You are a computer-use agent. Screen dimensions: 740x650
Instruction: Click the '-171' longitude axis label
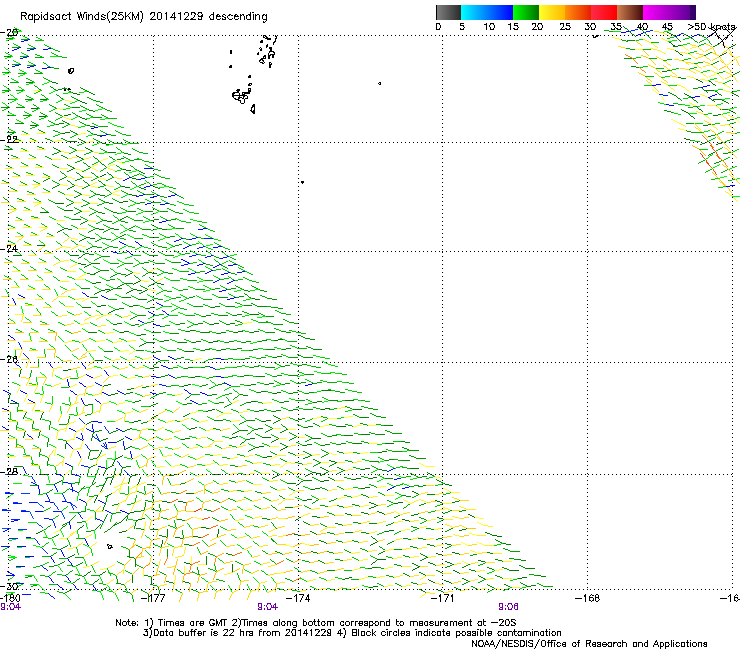[443, 598]
